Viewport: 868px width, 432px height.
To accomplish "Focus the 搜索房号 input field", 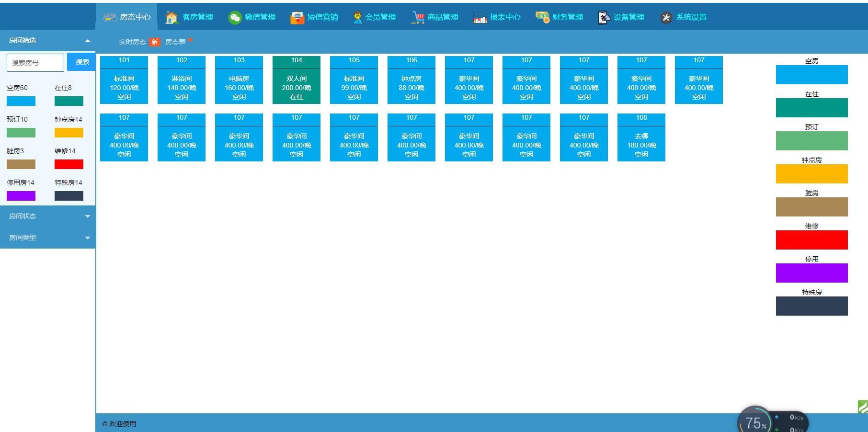I will tap(35, 63).
